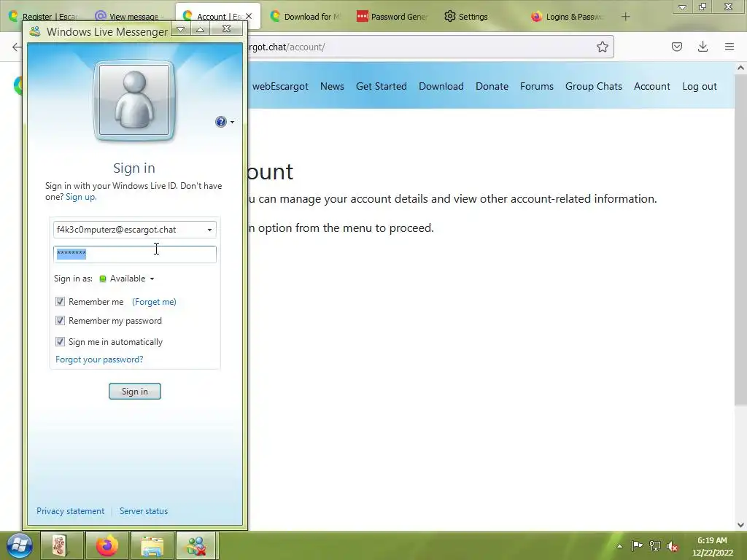This screenshot has width=747, height=560.
Task: Bookmark this page with the star icon
Action: pyautogui.click(x=602, y=47)
